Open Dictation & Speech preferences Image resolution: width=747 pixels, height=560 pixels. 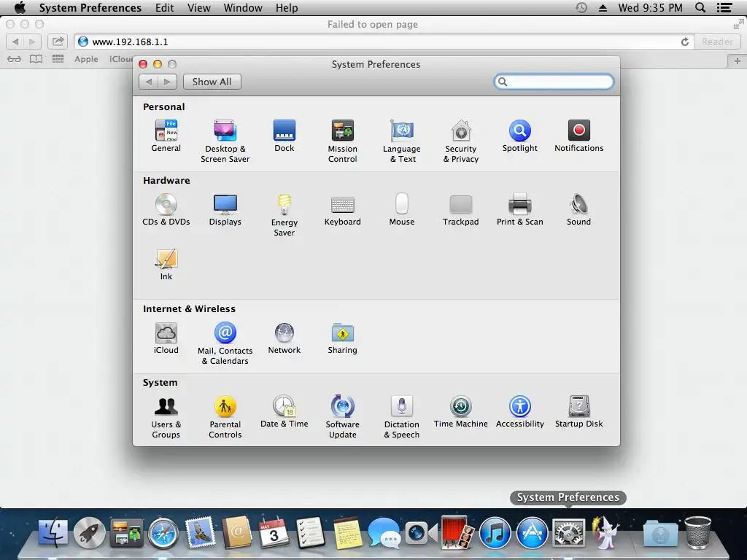402,417
